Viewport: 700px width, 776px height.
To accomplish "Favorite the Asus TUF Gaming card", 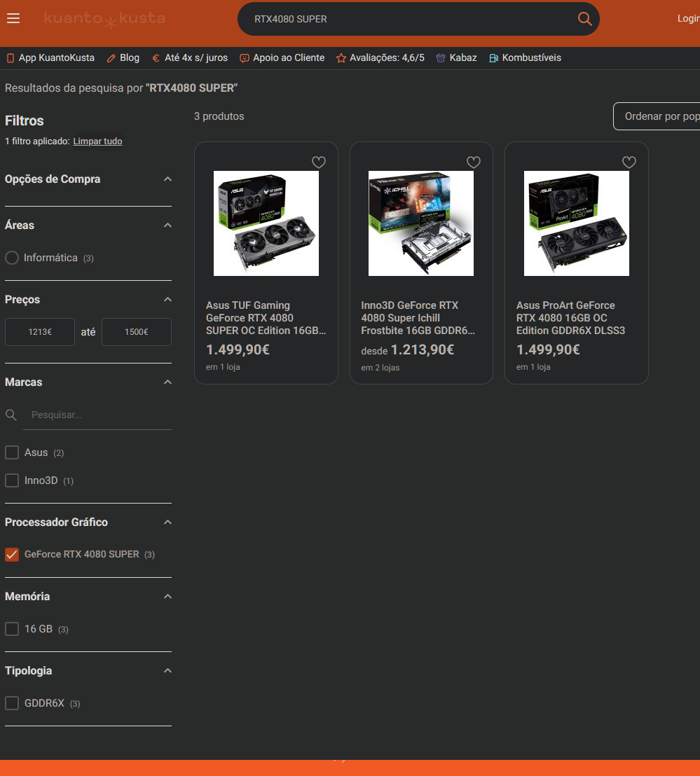I will [319, 162].
